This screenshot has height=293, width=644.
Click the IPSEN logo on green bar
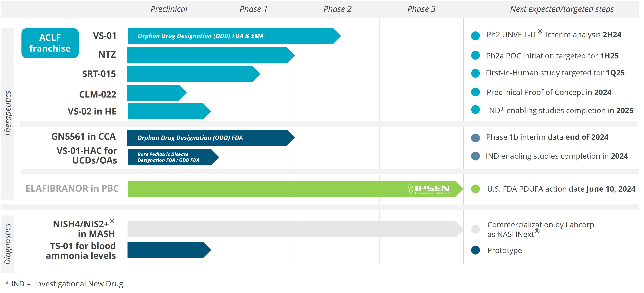click(x=428, y=189)
